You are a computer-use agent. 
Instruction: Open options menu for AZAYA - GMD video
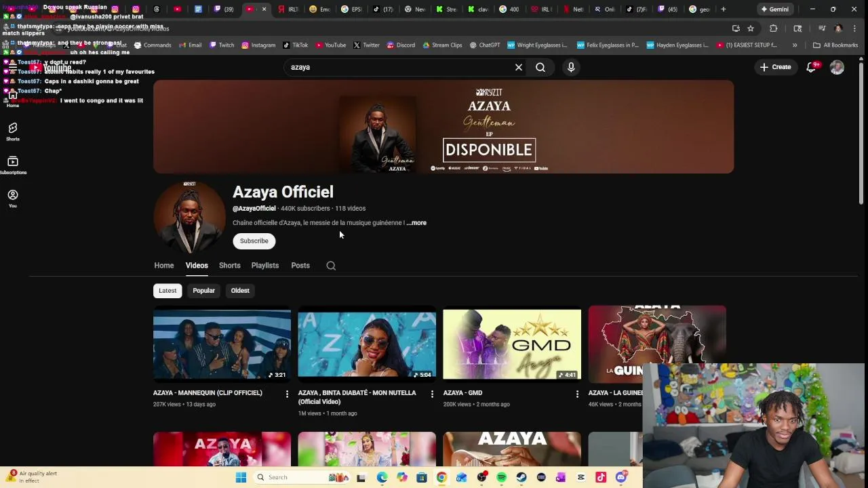(x=577, y=394)
